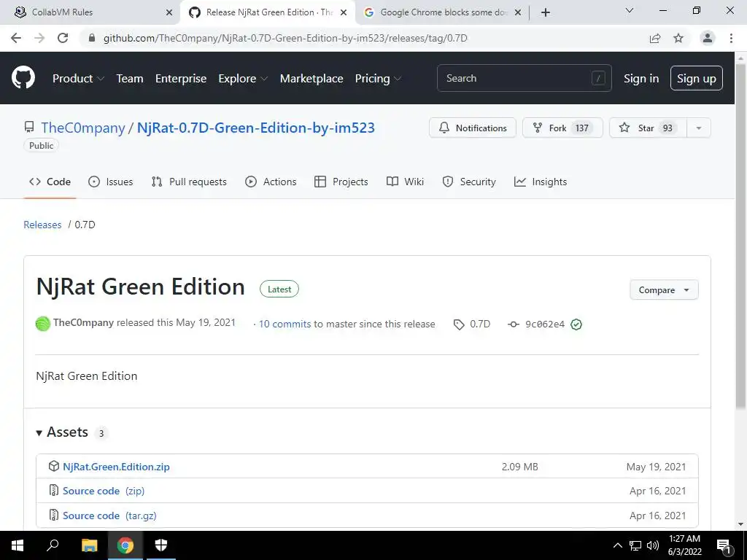Open Windows taskbar search

53,545
